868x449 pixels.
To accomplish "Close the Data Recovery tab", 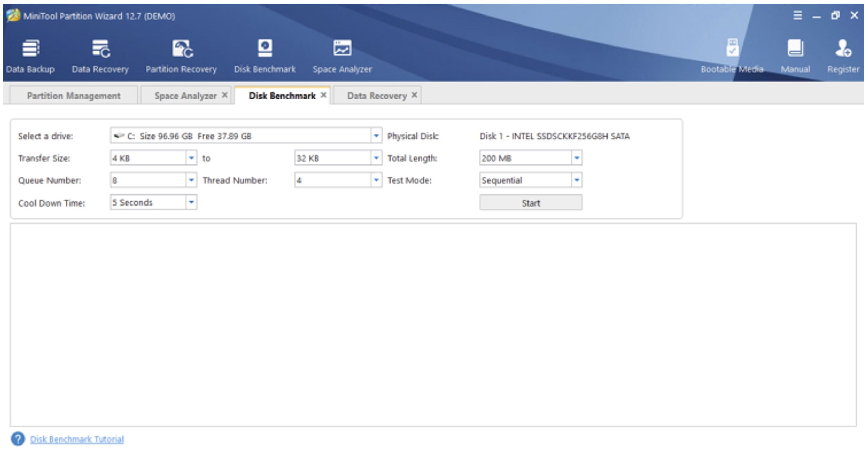I will tap(414, 95).
